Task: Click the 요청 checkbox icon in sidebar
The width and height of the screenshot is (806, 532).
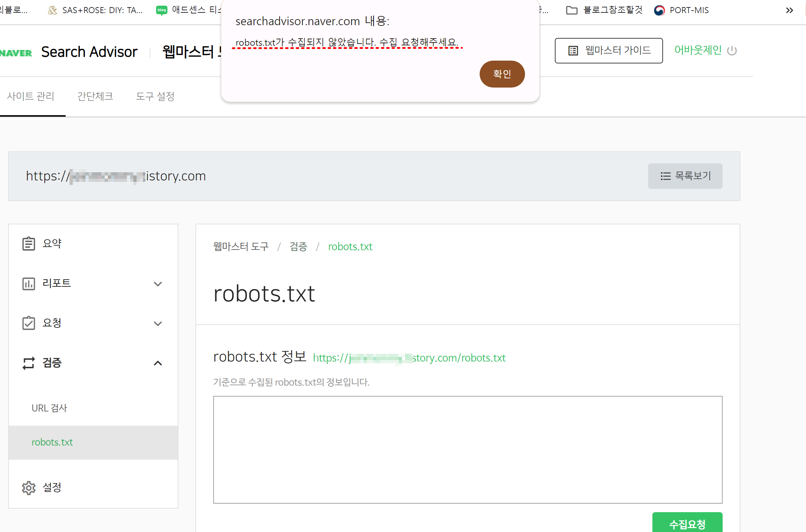Action: click(28, 323)
